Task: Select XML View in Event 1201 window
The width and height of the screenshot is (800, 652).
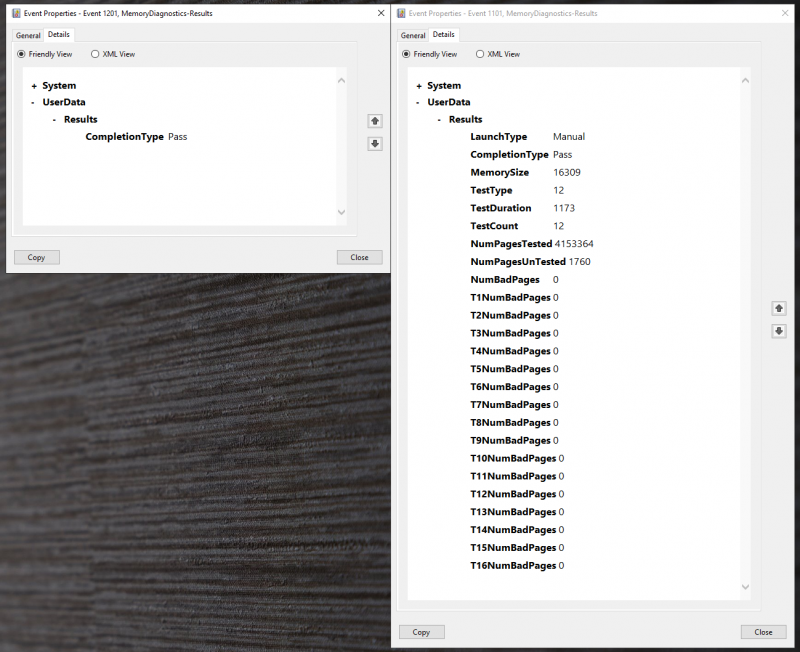Action: (x=95, y=54)
